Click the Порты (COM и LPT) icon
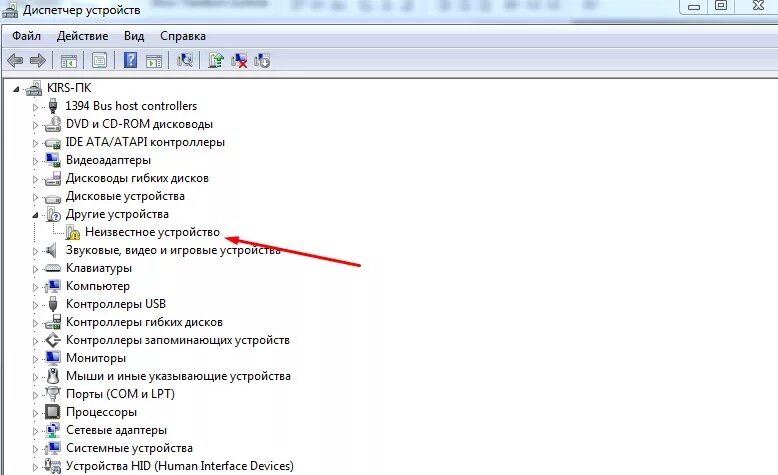This screenshot has height=475, width=778. 52,394
